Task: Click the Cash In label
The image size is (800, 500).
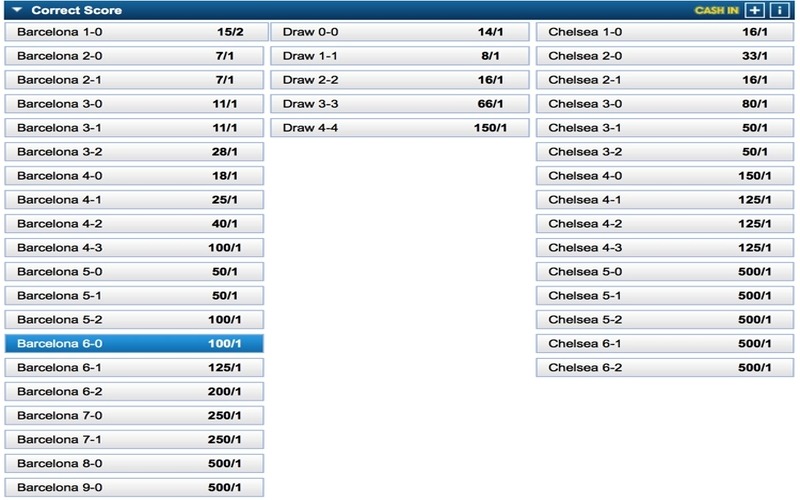Action: [x=716, y=10]
